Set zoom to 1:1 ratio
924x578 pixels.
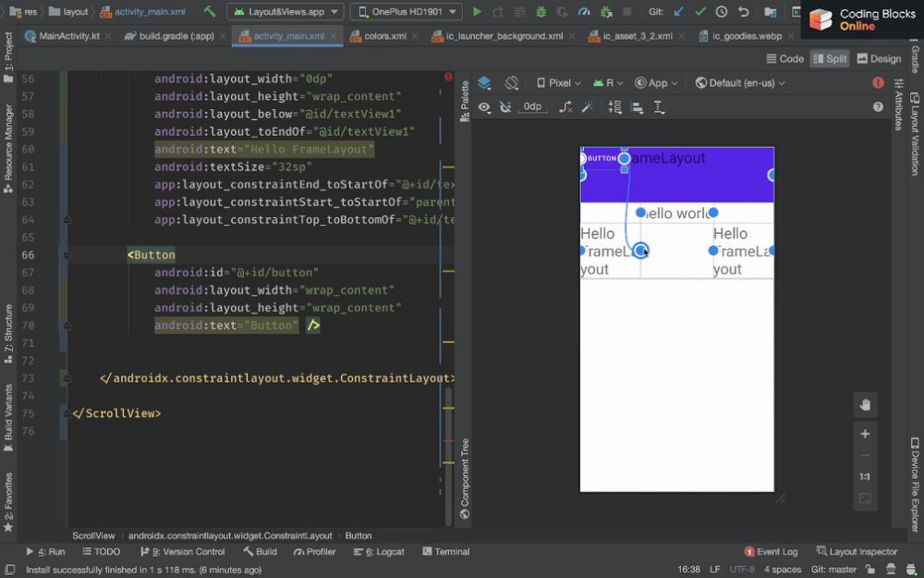click(x=865, y=476)
